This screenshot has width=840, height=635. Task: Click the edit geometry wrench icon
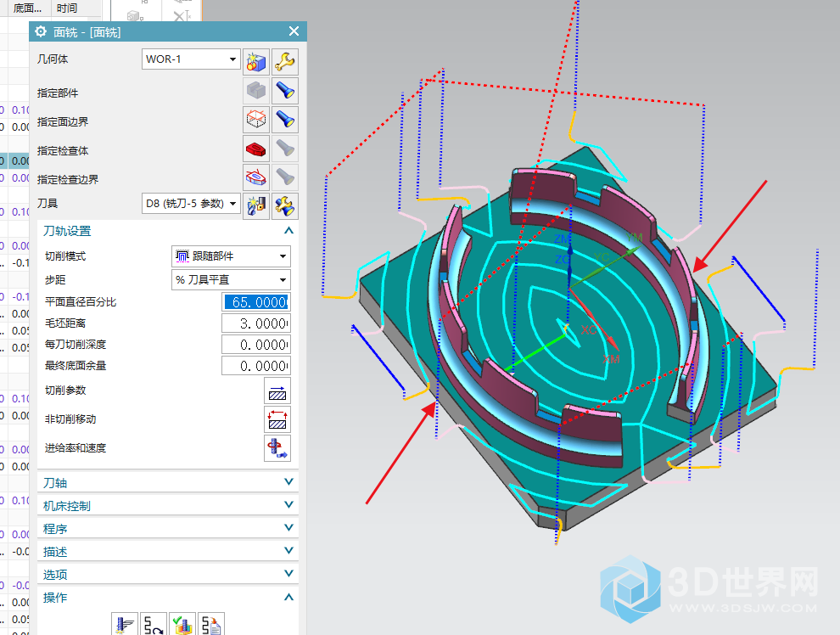(x=285, y=62)
